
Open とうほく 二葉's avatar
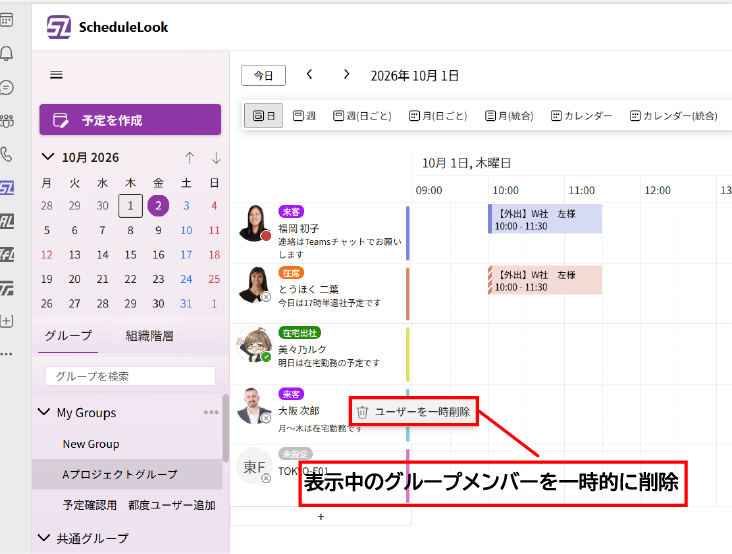254,284
